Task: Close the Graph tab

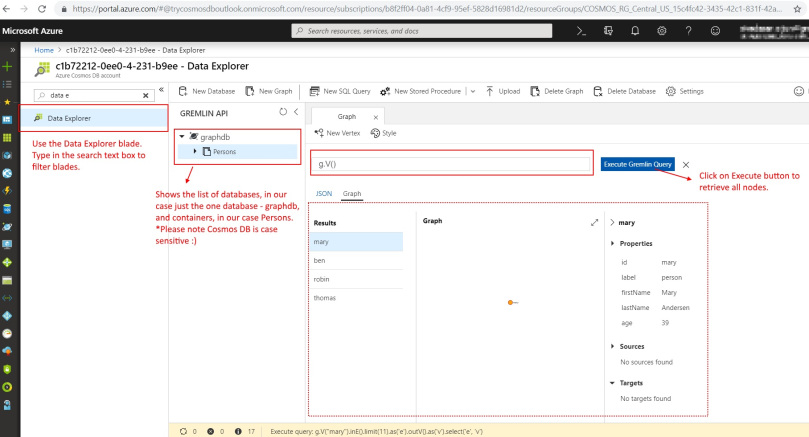Action: tap(376, 117)
